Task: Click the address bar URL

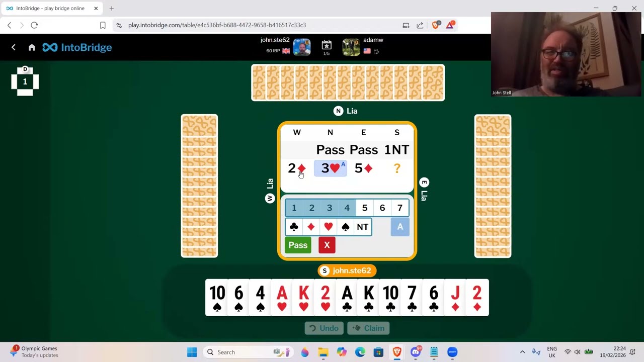Action: (217, 25)
